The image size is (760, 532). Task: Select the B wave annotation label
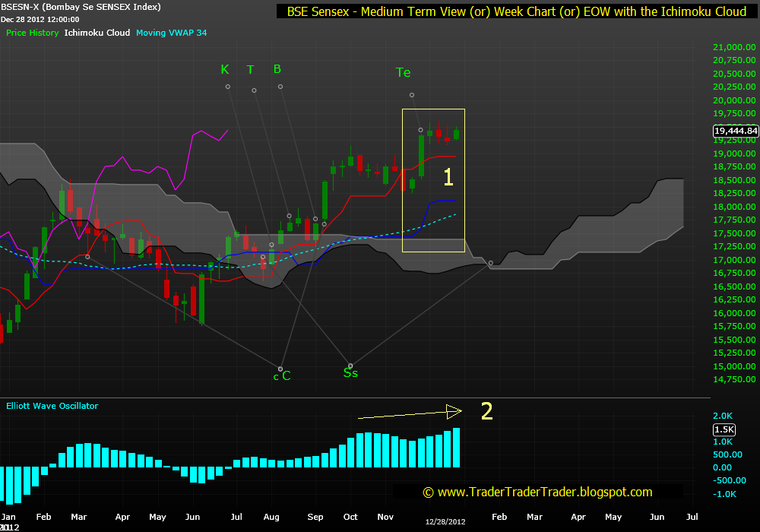tap(277, 68)
